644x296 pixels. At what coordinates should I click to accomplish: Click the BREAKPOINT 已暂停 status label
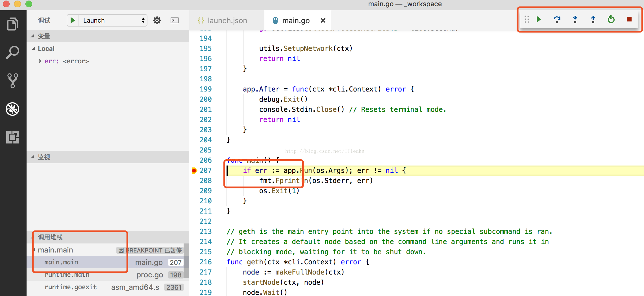pyautogui.click(x=150, y=250)
